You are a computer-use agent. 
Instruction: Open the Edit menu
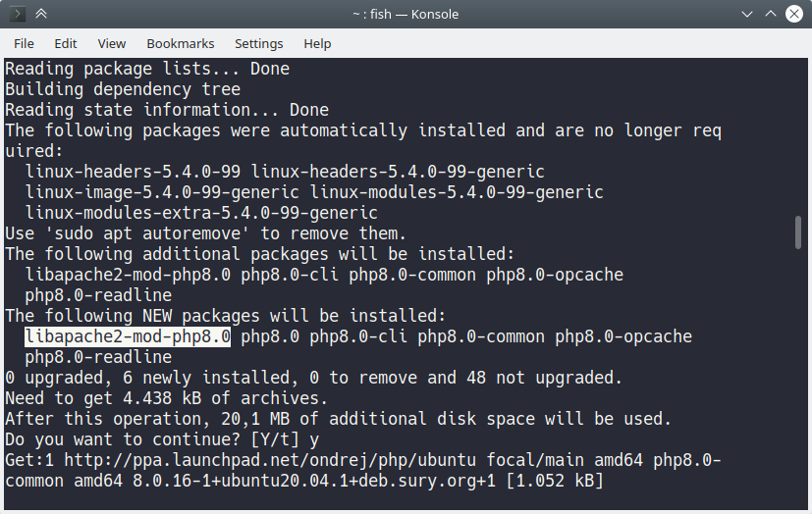click(x=66, y=43)
